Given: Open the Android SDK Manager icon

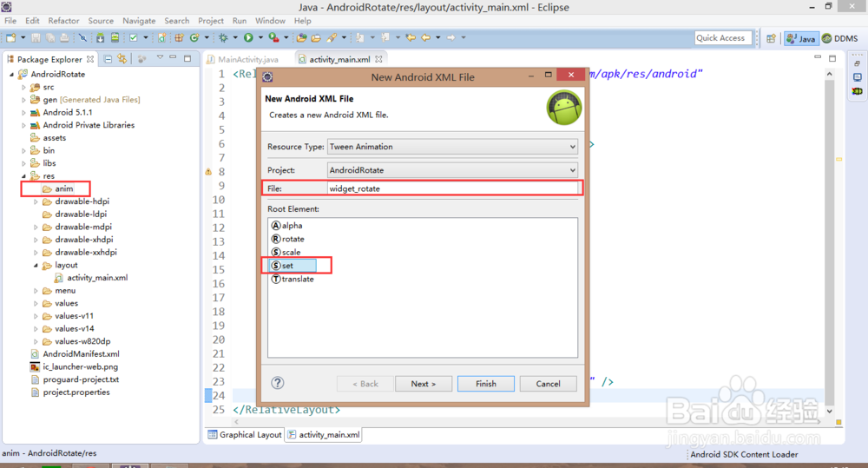Looking at the screenshot, I should click(100, 37).
